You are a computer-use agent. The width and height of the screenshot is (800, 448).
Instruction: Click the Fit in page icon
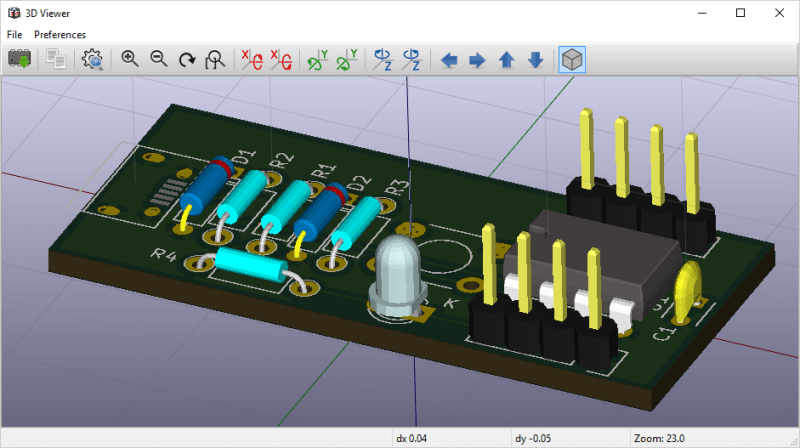[x=215, y=60]
